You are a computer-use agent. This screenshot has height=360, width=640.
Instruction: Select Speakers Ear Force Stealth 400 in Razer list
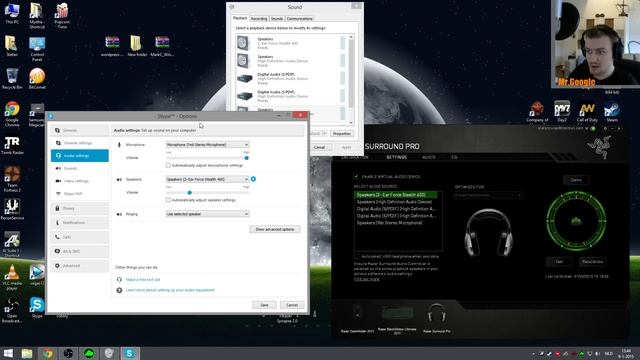click(396, 195)
